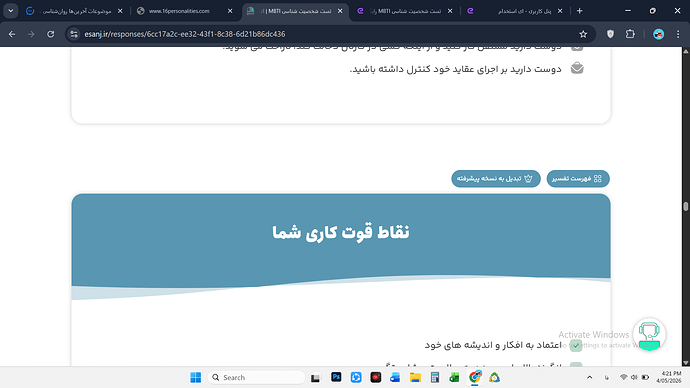The height and width of the screenshot is (388, 690).
Task: Open the last Chrome profile icon in taskbar
Action: pos(494,377)
